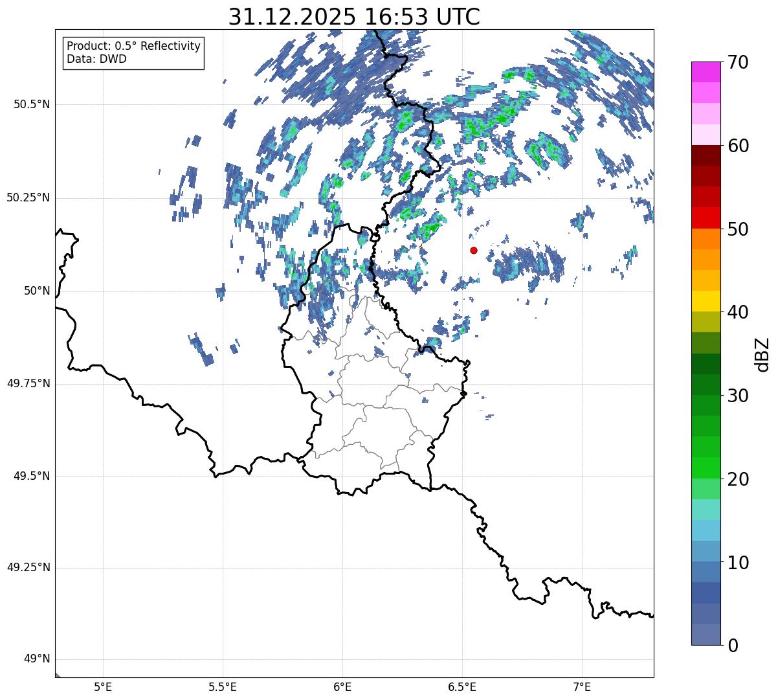Click the 49.5°N latitude label
Image resolution: width=778 pixels, height=700 pixels.
point(31,476)
